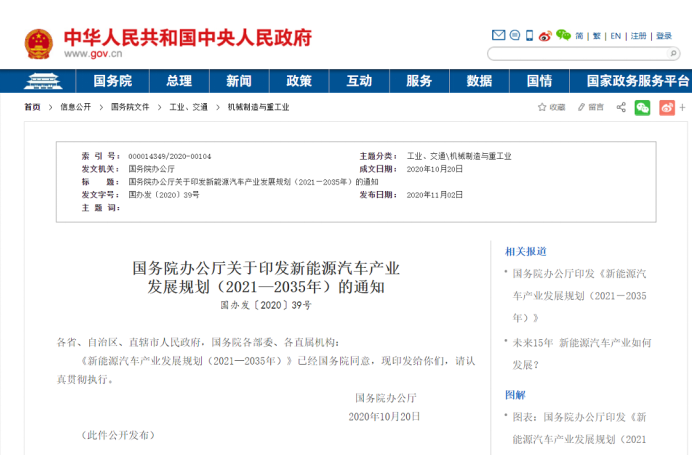
Task: Switch to Traditional Chinese (繁)
Action: point(597,35)
